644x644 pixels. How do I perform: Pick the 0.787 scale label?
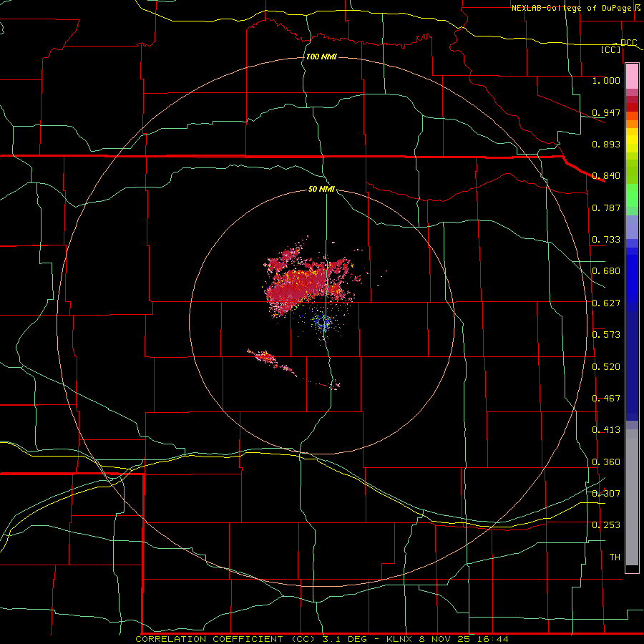pos(606,208)
